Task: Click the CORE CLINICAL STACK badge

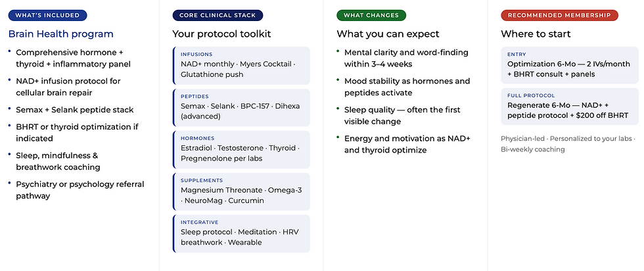Action: click(218, 15)
